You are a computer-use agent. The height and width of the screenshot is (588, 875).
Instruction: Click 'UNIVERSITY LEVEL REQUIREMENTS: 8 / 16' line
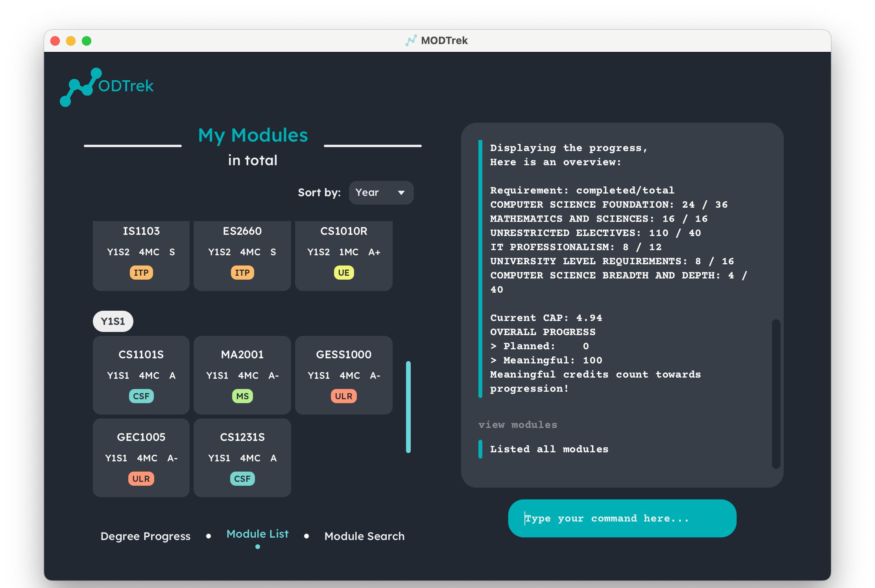[612, 261]
